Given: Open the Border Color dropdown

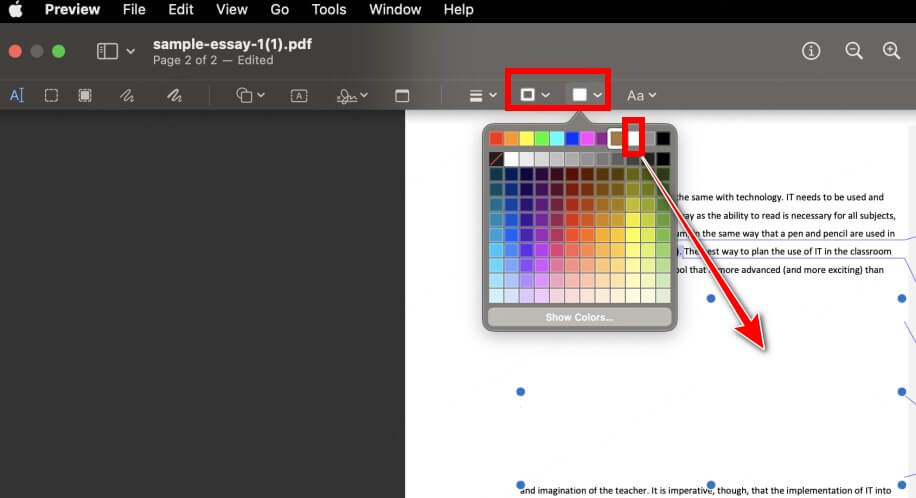Looking at the screenshot, I should pos(533,95).
